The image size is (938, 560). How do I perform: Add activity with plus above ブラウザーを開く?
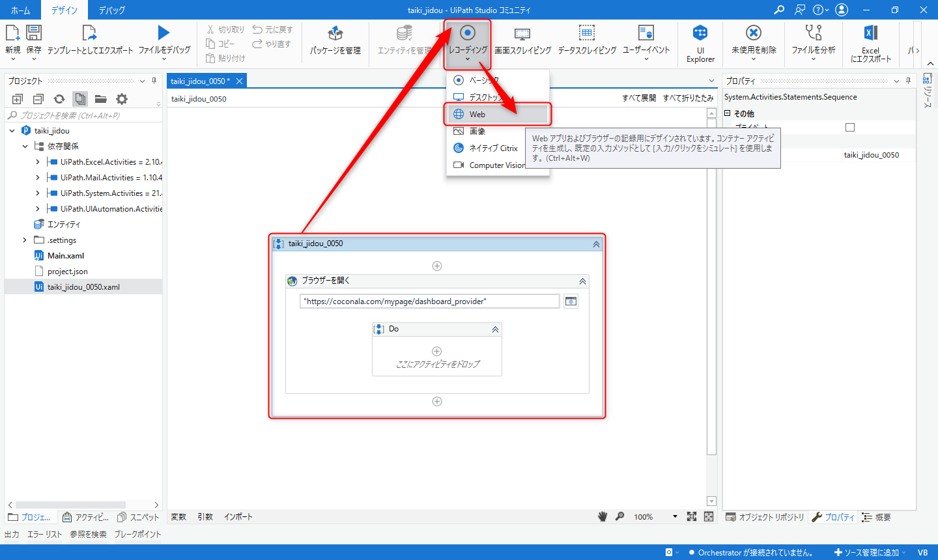[x=437, y=266]
